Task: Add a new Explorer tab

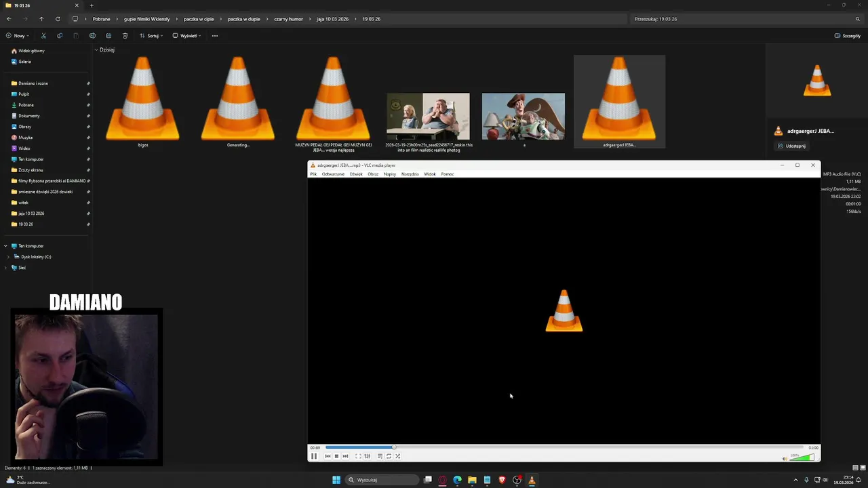Action: pyautogui.click(x=92, y=5)
